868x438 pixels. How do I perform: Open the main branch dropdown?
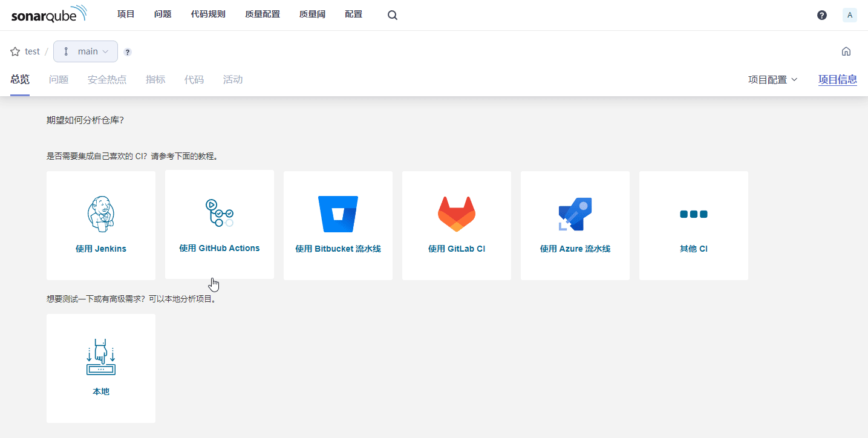pos(85,51)
